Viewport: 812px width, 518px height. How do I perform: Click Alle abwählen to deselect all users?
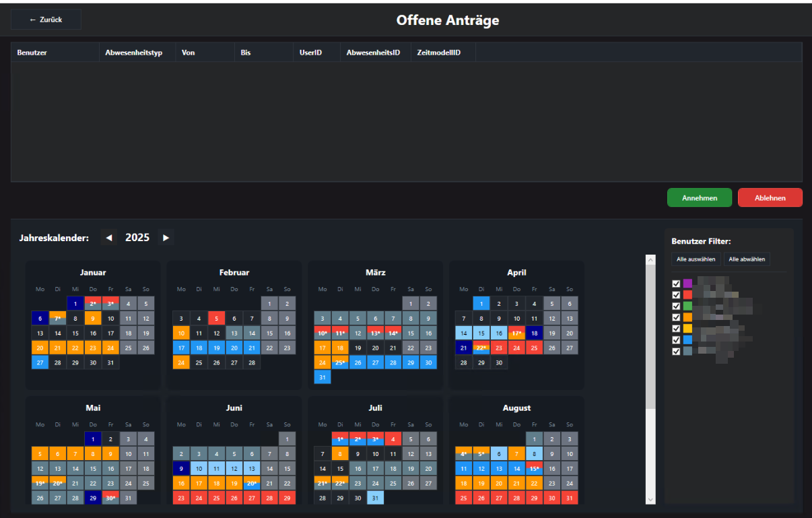(x=747, y=259)
